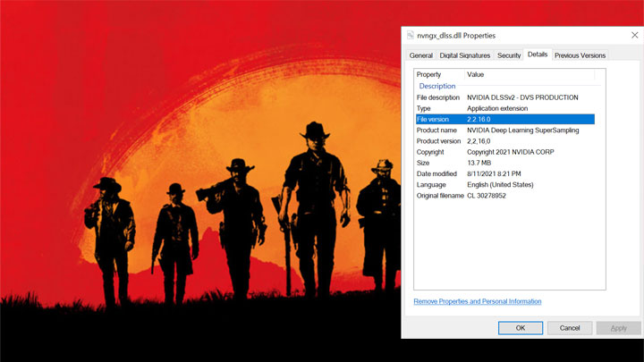The width and height of the screenshot is (644, 362).
Task: Confirm the dialog with the OK button
Action: click(521, 328)
